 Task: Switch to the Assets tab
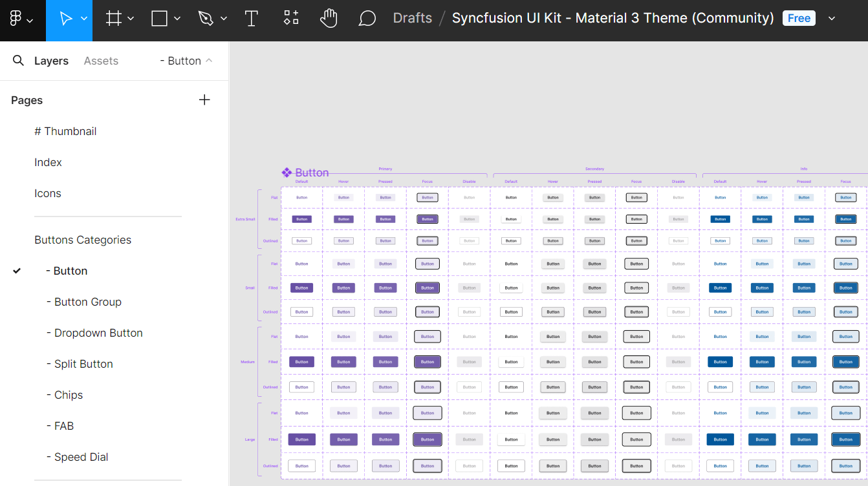coord(101,61)
